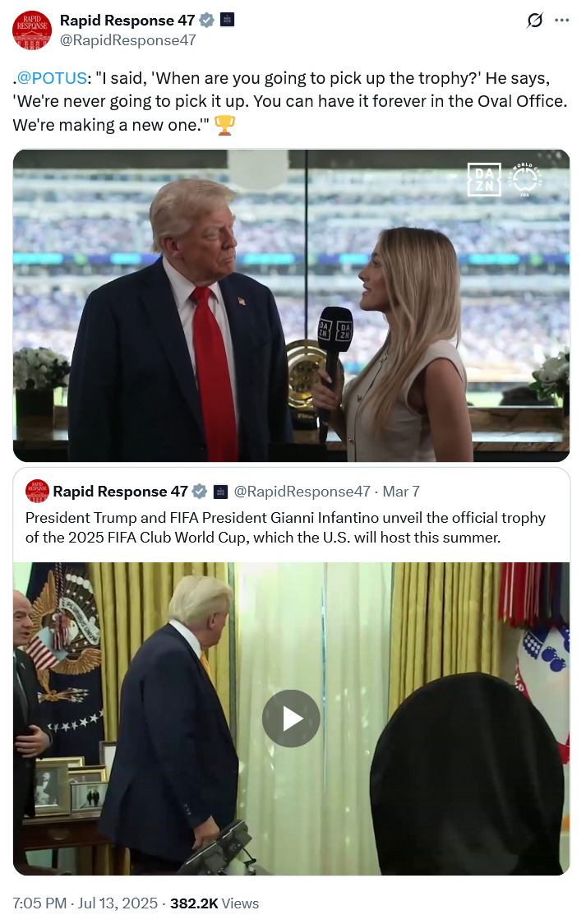Open the Rapid Response 47 display name
Image resolution: width=586 pixels, height=924 pixels.
pos(127,20)
